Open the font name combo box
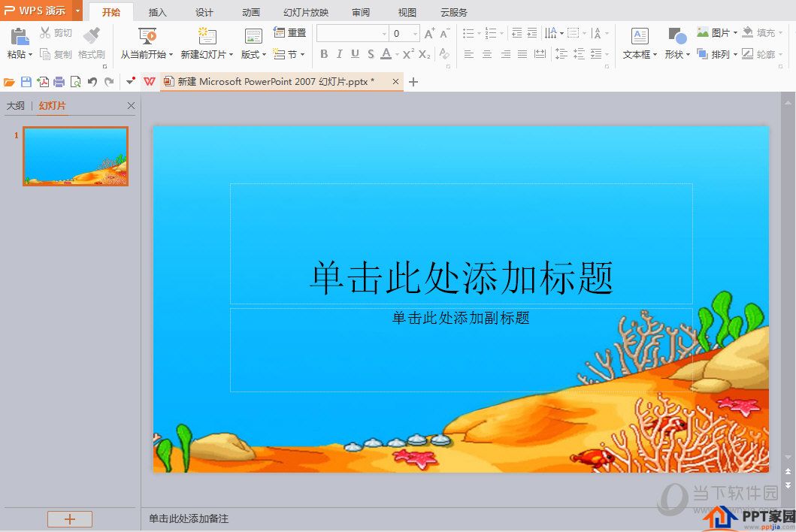 point(353,34)
